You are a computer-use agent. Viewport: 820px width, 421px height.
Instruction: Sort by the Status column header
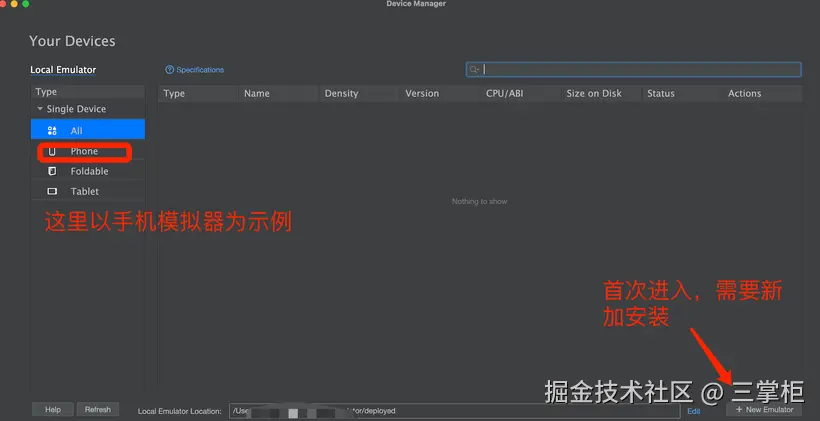coord(682,93)
